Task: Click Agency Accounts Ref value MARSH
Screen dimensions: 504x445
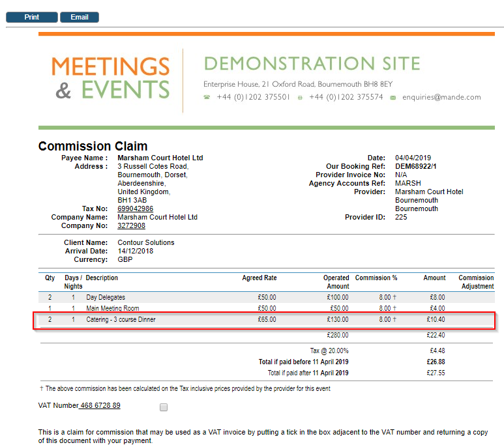Action: pyautogui.click(x=408, y=183)
